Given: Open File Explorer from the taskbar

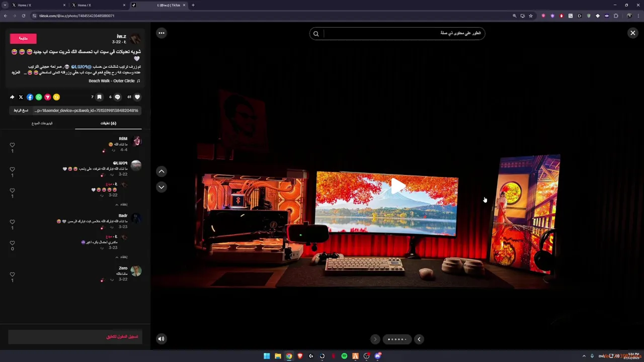Looking at the screenshot, I should click(278, 356).
